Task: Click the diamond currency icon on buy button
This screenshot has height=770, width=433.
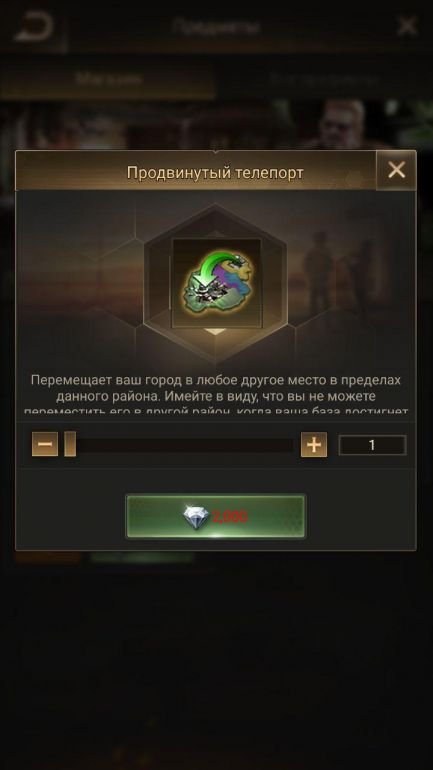Action: (196, 518)
